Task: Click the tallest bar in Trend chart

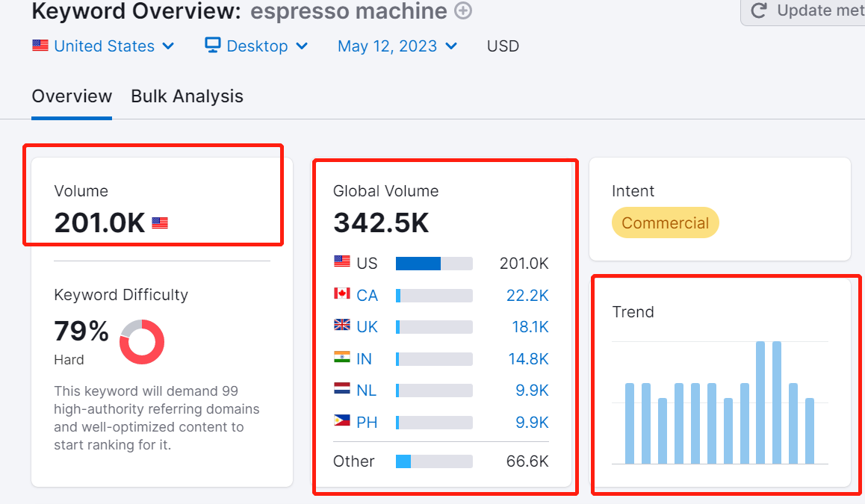Action: tap(760, 402)
